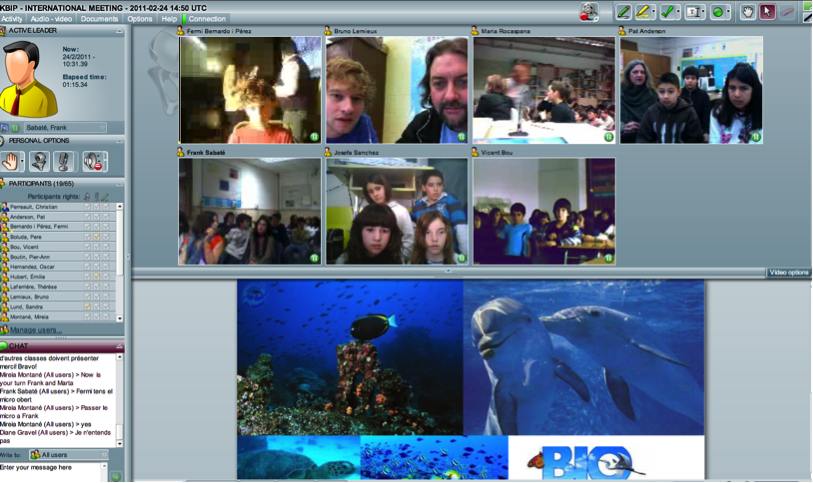813x483 pixels.
Task: Collapse the Chat panel
Action: click(119, 346)
